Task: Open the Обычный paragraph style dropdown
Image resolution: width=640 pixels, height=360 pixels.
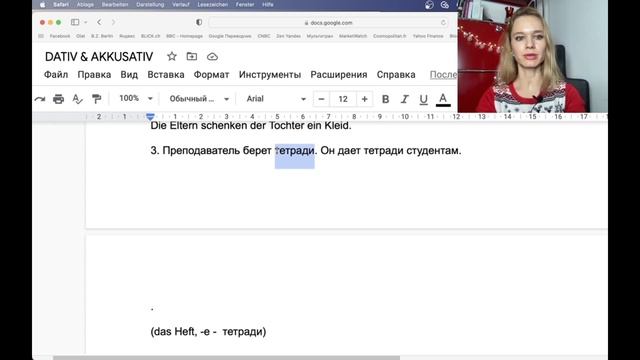Action: (x=199, y=99)
